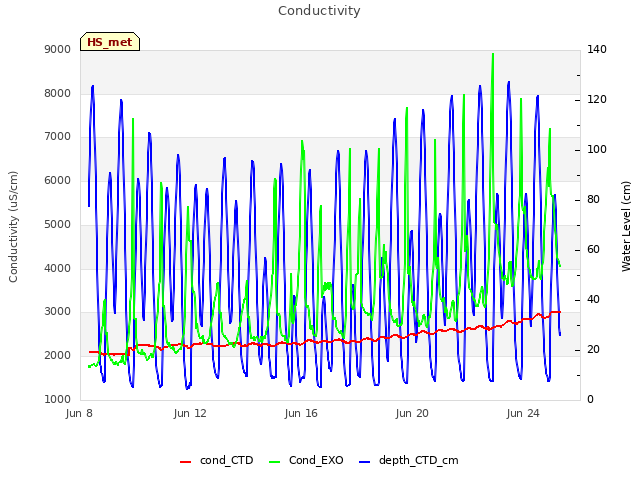Click the Jun 16 date tick label
The width and height of the screenshot is (640, 480).
[301, 413]
